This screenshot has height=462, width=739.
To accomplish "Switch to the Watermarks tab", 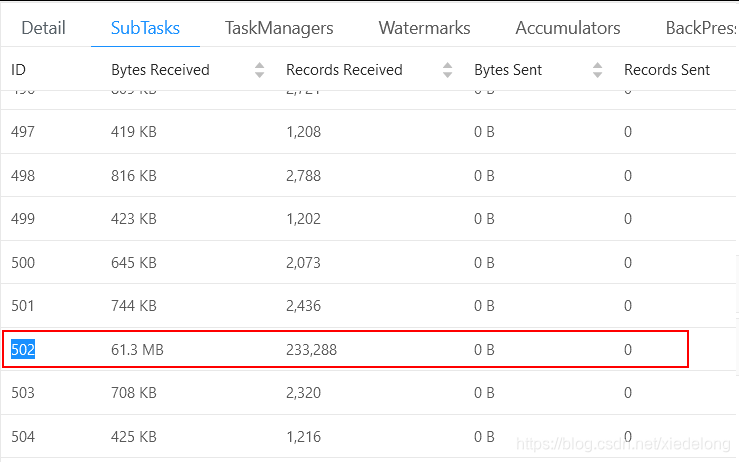I will tap(424, 28).
